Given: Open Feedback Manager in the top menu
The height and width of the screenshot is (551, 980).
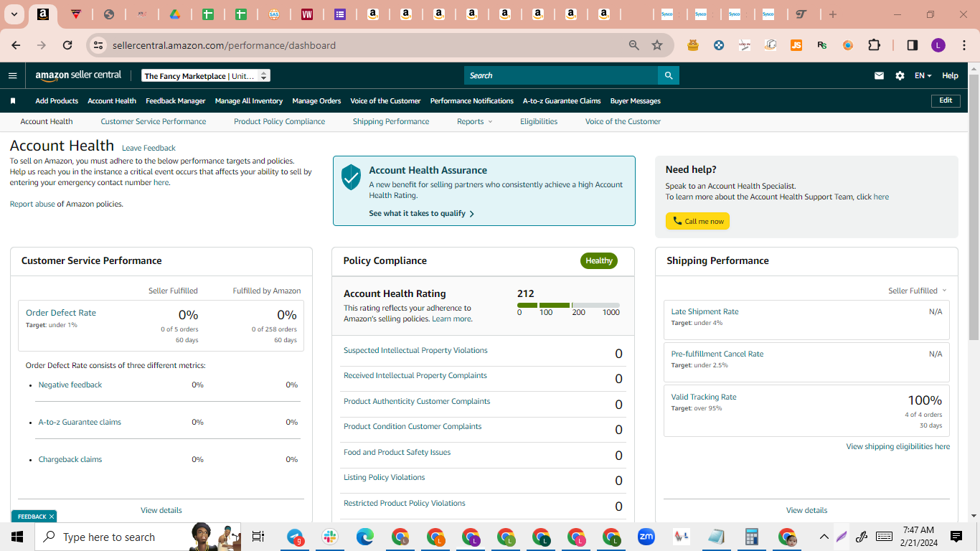Looking at the screenshot, I should [x=176, y=101].
